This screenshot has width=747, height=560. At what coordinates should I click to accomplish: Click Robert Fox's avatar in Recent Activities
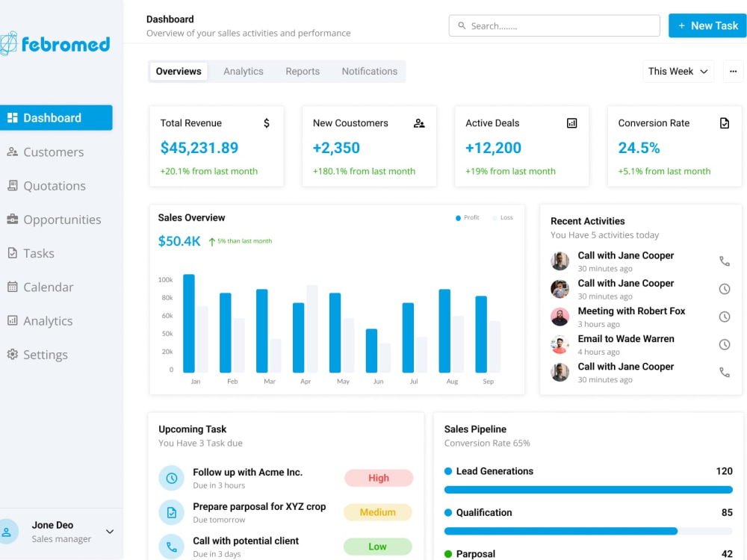[560, 317]
